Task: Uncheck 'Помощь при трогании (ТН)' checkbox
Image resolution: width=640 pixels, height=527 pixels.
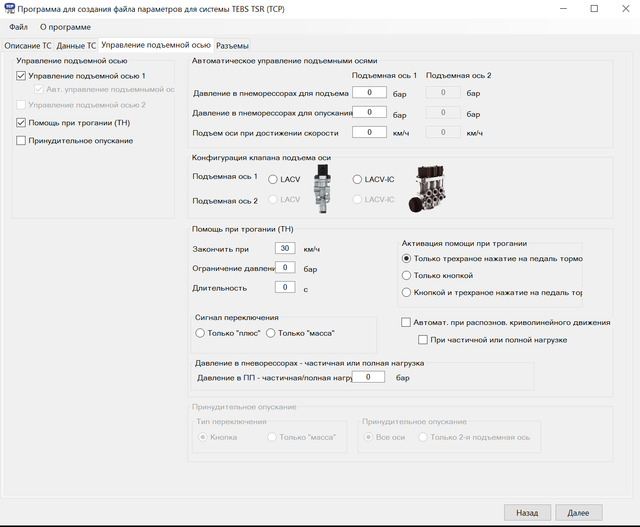Action: [22, 123]
